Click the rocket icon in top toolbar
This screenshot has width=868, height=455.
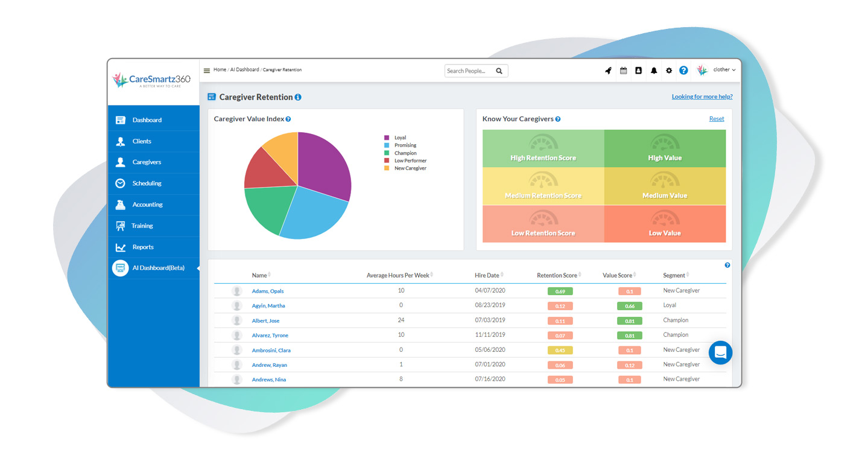(x=608, y=71)
